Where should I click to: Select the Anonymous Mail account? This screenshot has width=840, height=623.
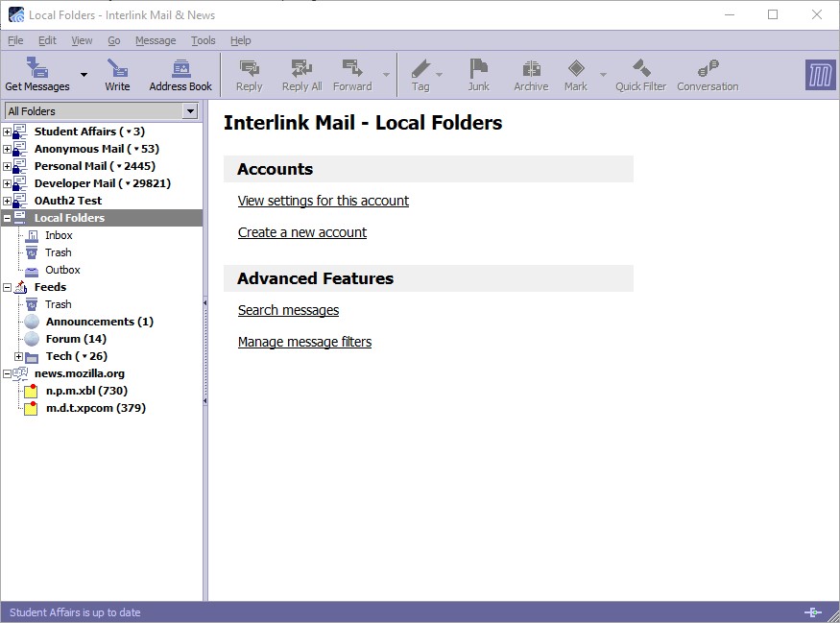[96, 149]
